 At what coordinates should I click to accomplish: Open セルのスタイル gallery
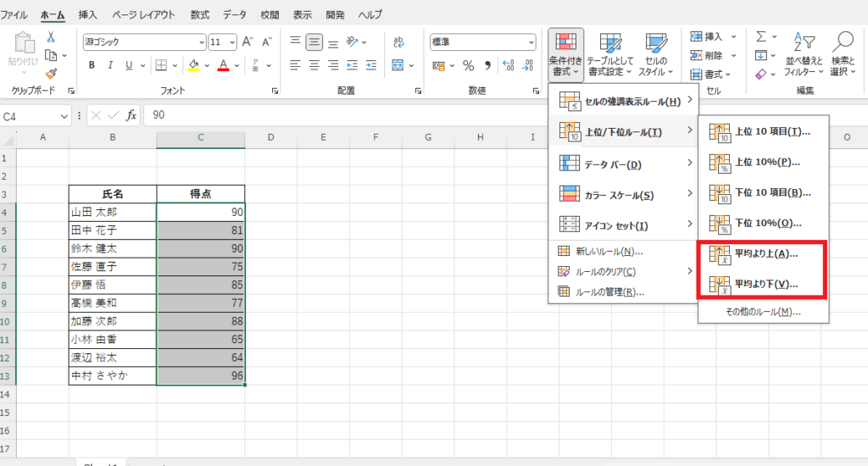[x=656, y=54]
